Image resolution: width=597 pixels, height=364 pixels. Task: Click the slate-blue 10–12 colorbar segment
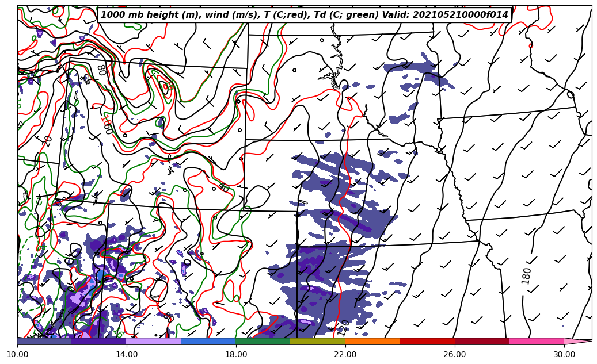click(44, 341)
